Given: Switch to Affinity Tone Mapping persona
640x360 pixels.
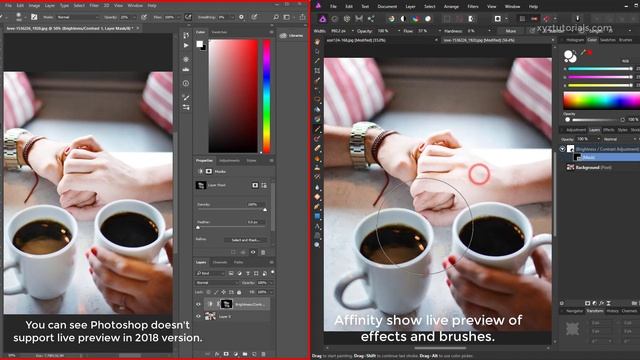Looking at the screenshot, I should coord(359,19).
